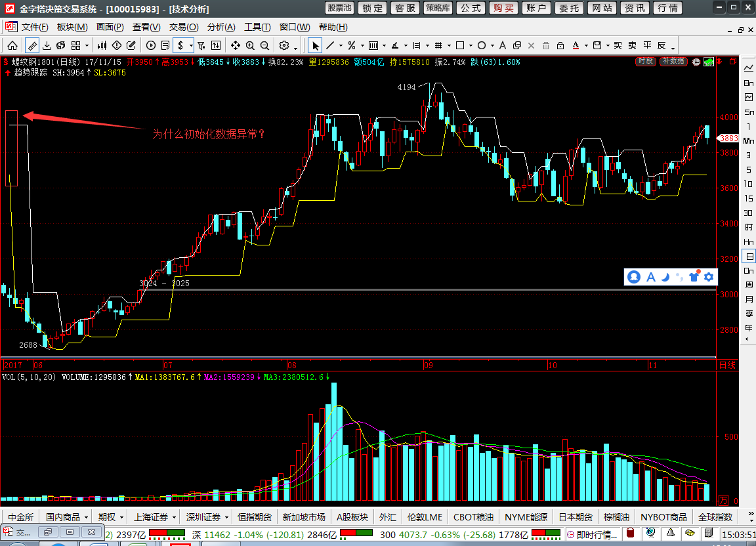Image resolution: width=756 pixels, height=546 pixels.
Task: Click the 平 close position button
Action: tap(647, 45)
